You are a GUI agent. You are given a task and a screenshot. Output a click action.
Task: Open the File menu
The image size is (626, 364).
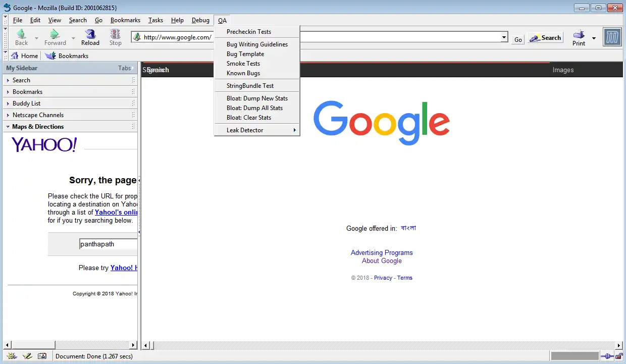coord(18,20)
